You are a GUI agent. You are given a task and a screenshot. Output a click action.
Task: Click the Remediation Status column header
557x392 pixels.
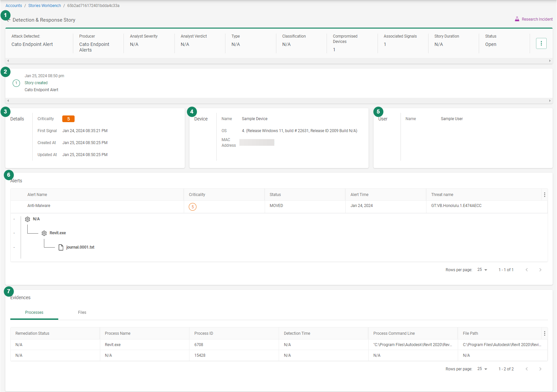(32, 333)
